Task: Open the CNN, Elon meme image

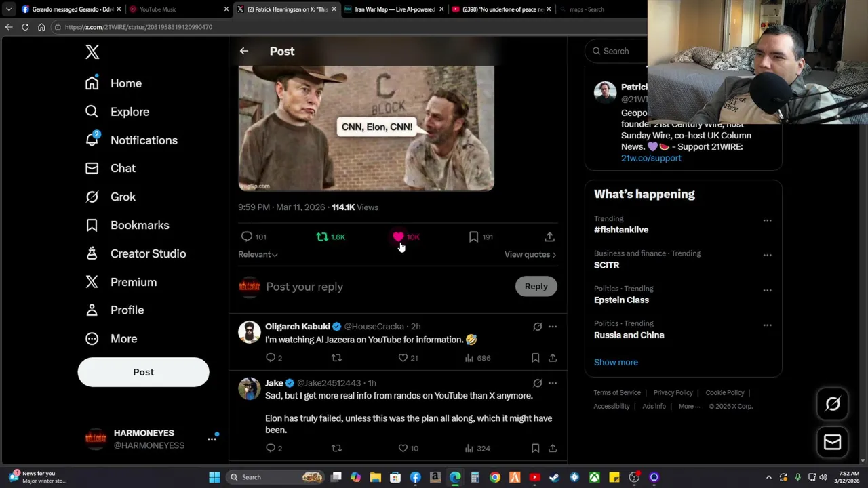Action: 366,128
